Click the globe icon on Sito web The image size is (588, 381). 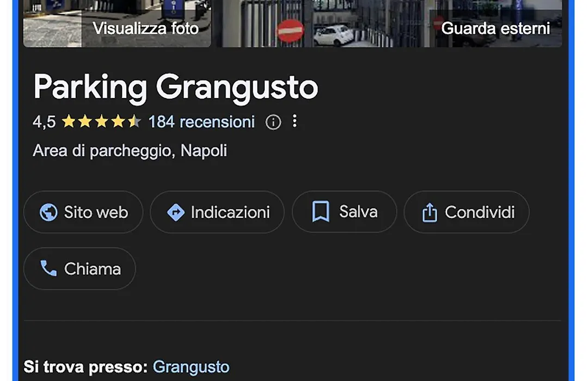[49, 212]
